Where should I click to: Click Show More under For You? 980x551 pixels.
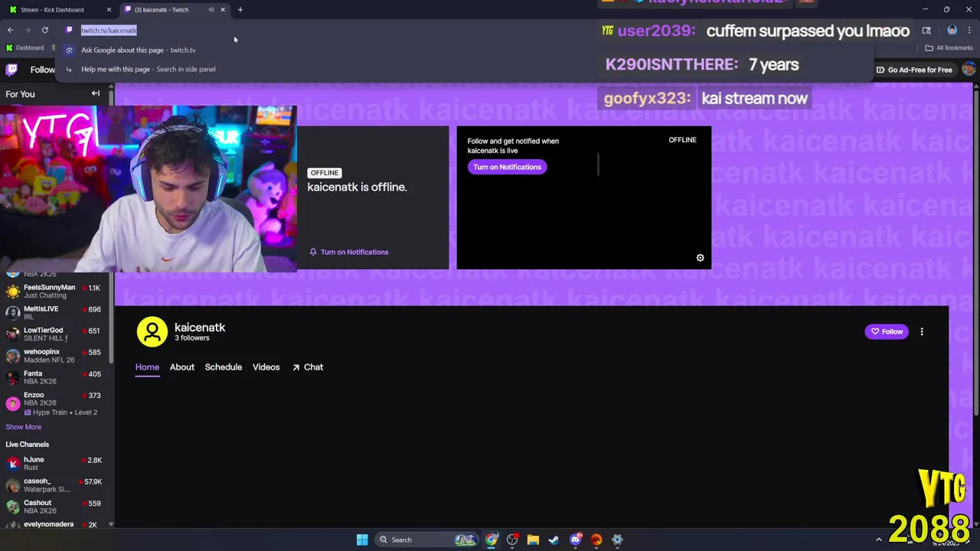(x=24, y=427)
